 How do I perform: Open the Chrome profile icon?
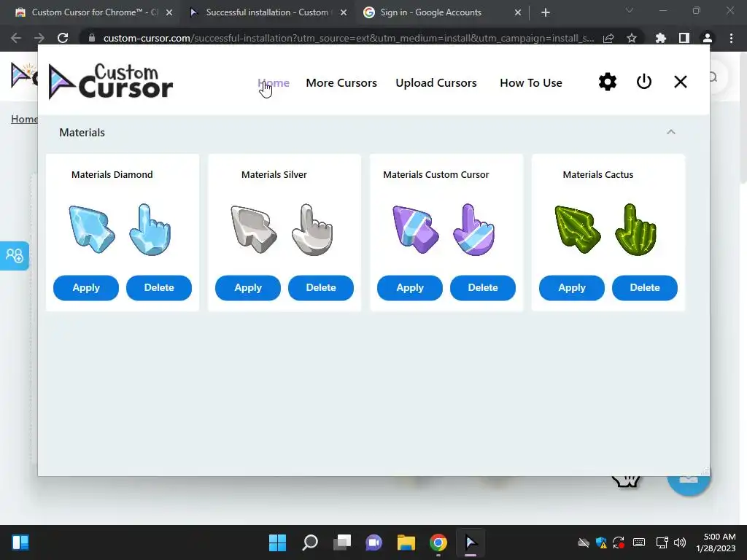708,38
